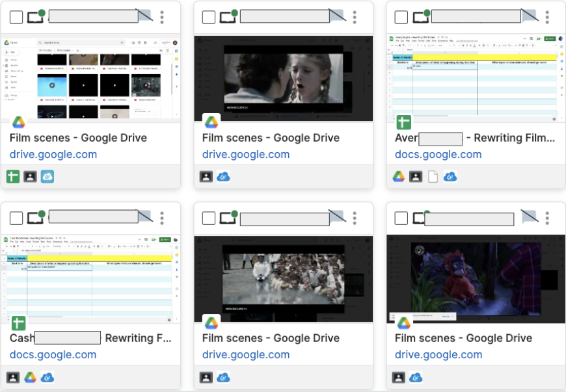This screenshot has height=392, width=566.
Task: Open drive.google.com link on Drive file grid card
Action: [x=53, y=154]
